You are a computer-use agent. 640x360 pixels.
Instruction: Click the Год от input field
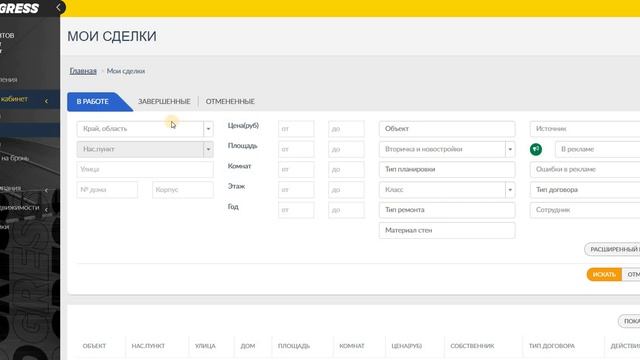tap(296, 210)
